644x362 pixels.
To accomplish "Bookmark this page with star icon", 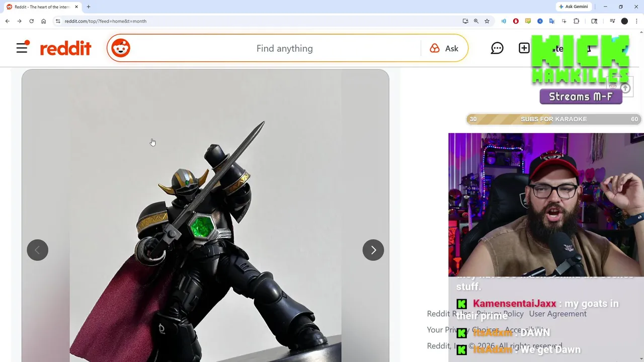I will [487, 21].
